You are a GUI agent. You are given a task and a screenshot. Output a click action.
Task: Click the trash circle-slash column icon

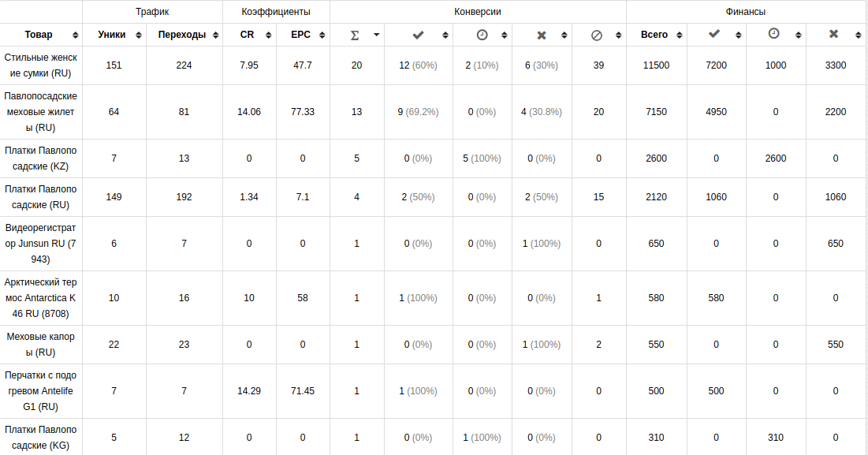point(596,35)
